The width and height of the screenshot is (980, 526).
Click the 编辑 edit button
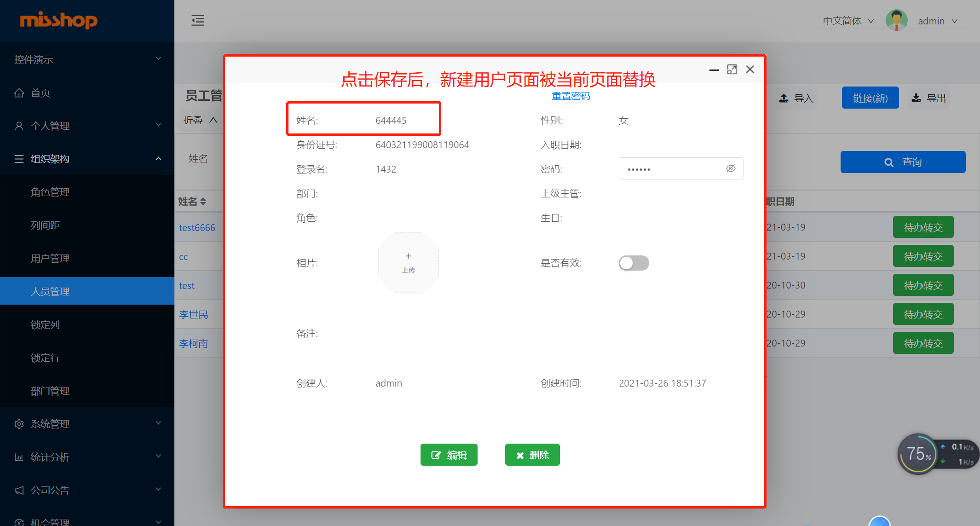tap(449, 455)
